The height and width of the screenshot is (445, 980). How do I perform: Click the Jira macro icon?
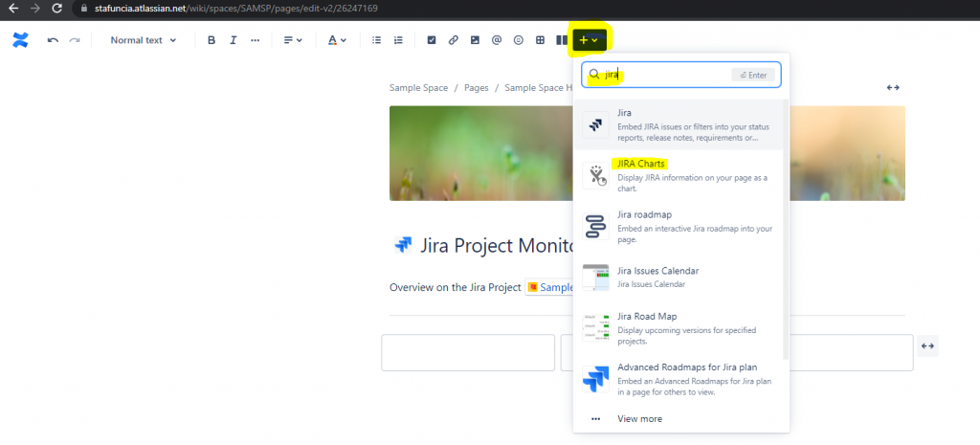coord(595,124)
